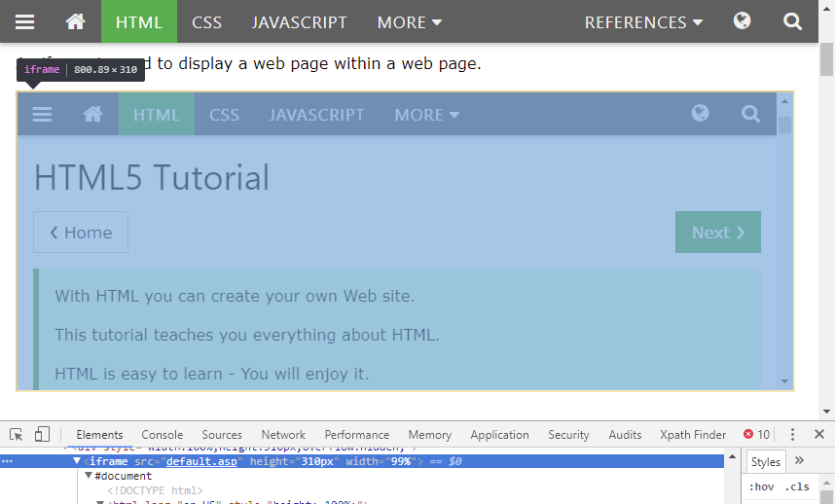Switch to the Console tab
The image size is (835, 504).
(x=162, y=435)
